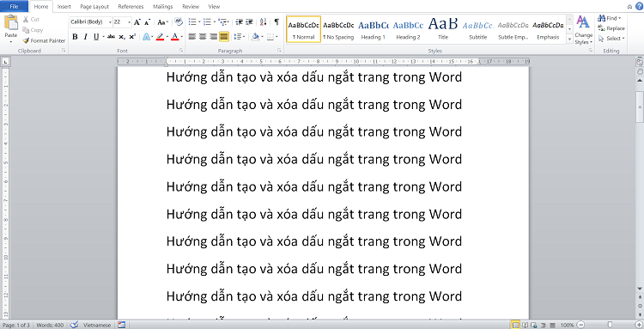Toggle Bold formatting
Screen dimensions: 644x329
coord(75,37)
